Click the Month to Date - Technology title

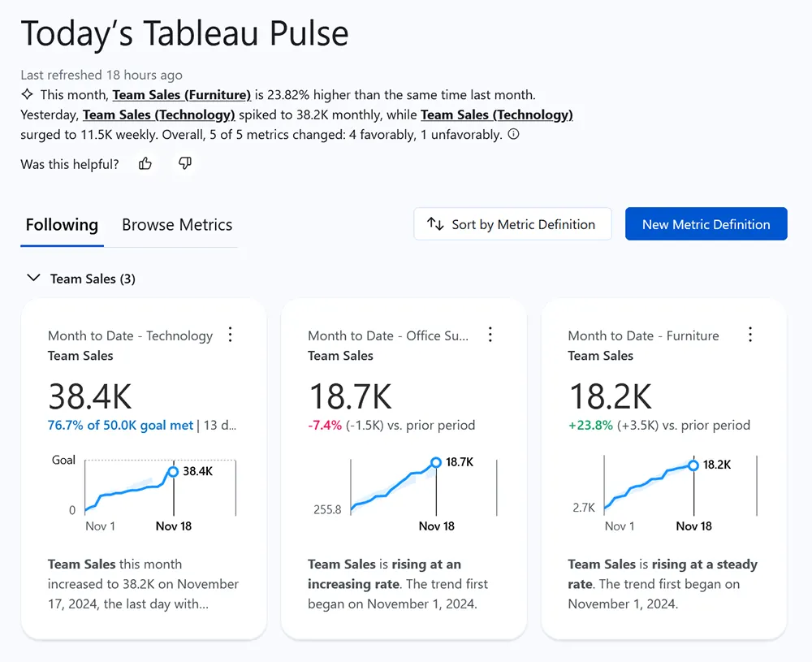(x=131, y=335)
